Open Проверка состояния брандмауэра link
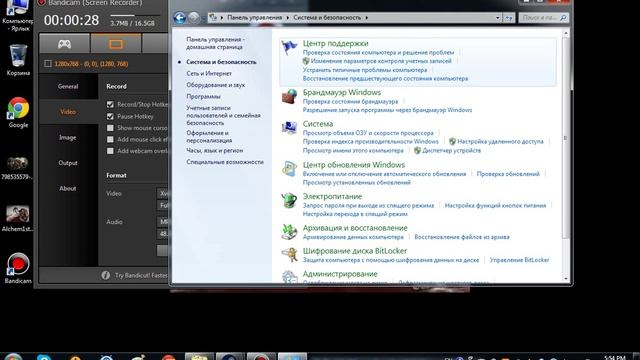Image resolution: width=640 pixels, height=360 pixels. coord(350,101)
